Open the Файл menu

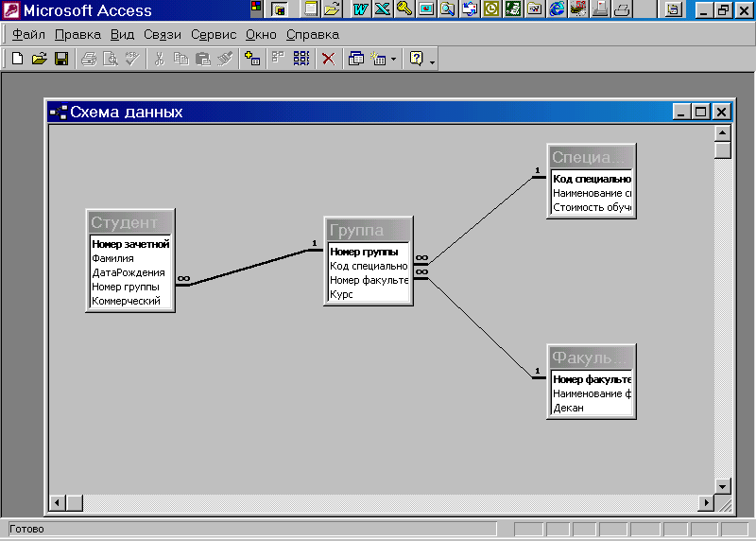pyautogui.click(x=28, y=35)
